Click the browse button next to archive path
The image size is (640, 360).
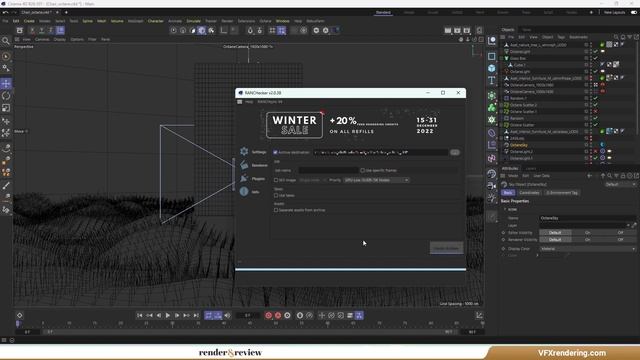point(455,152)
